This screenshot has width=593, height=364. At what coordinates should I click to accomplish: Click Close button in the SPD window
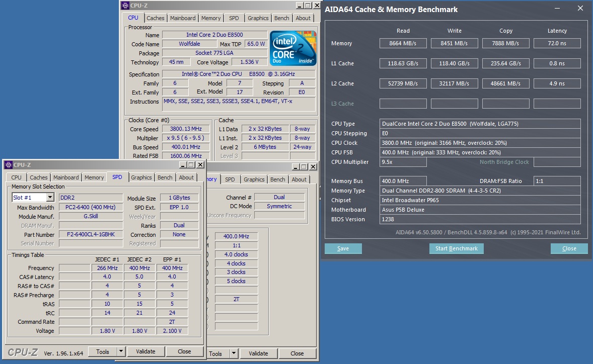(x=184, y=351)
